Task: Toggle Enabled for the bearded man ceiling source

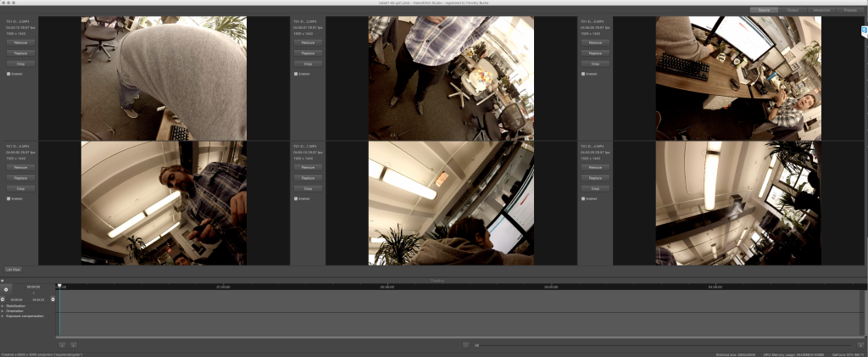Action: coord(8,198)
